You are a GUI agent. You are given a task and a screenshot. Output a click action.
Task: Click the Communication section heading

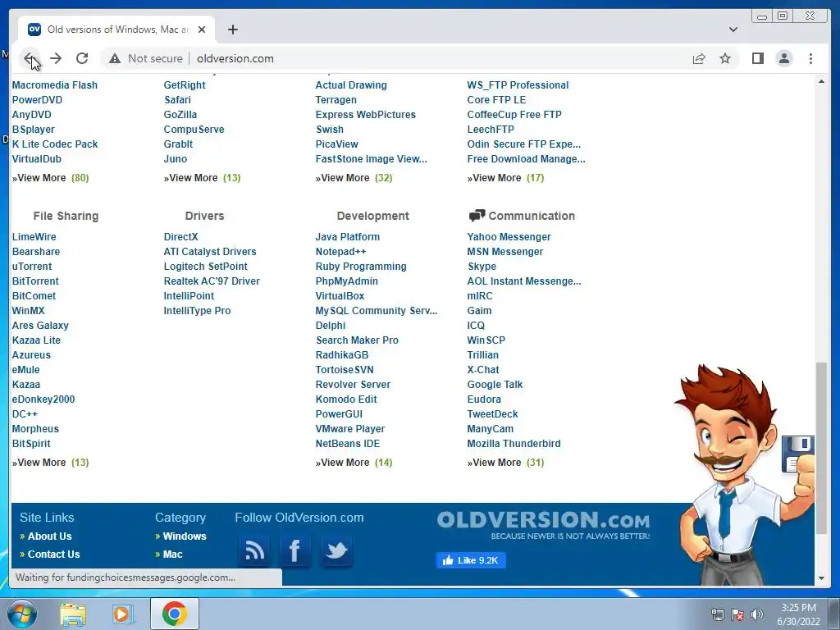[532, 216]
